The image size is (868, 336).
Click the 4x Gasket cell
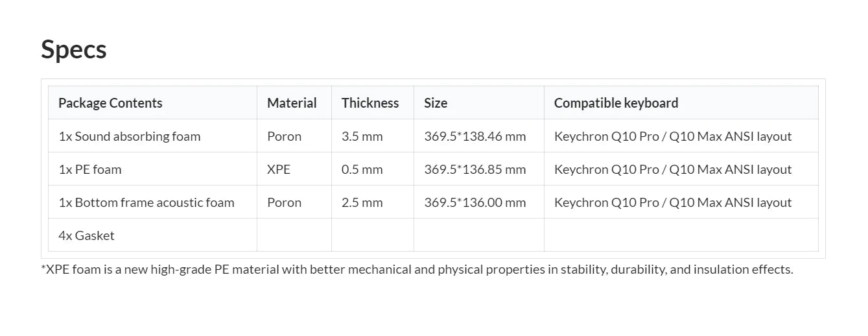86,235
